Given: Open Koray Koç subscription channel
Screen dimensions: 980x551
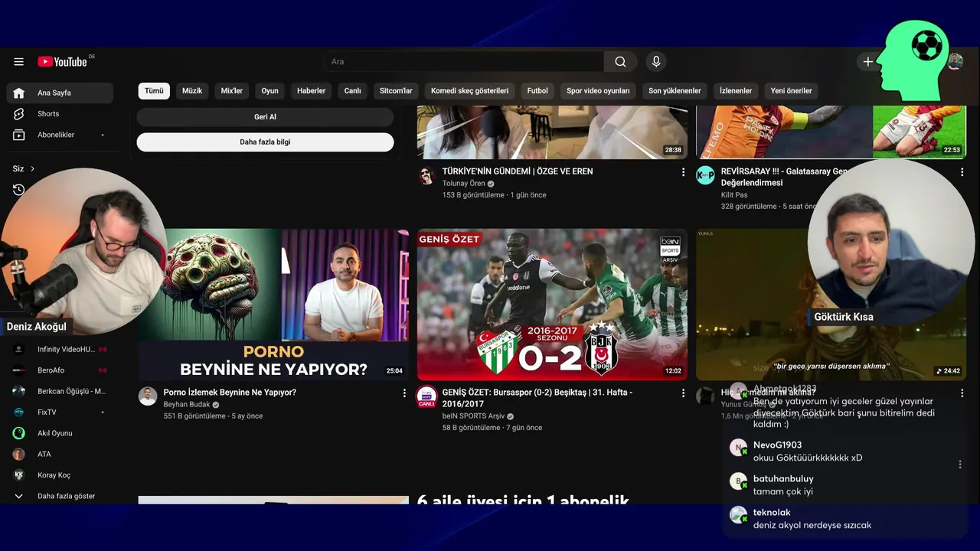Looking at the screenshot, I should click(60, 475).
